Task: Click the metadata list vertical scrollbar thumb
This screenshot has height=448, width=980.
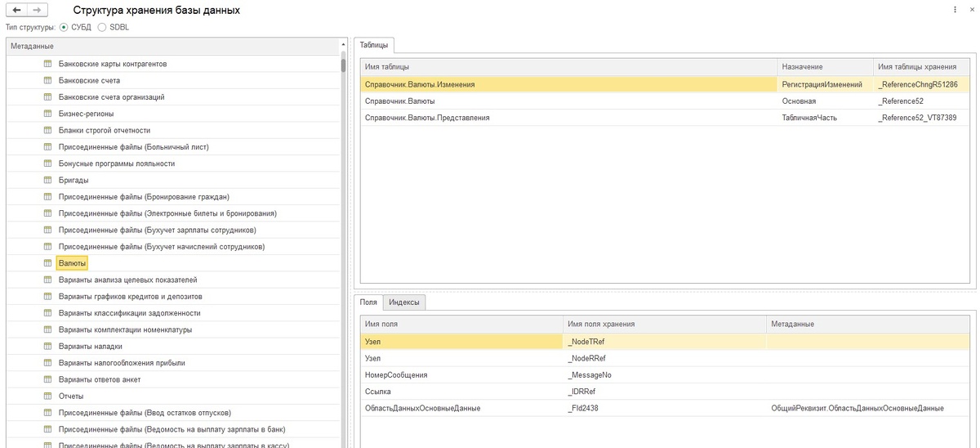Action: click(344, 65)
